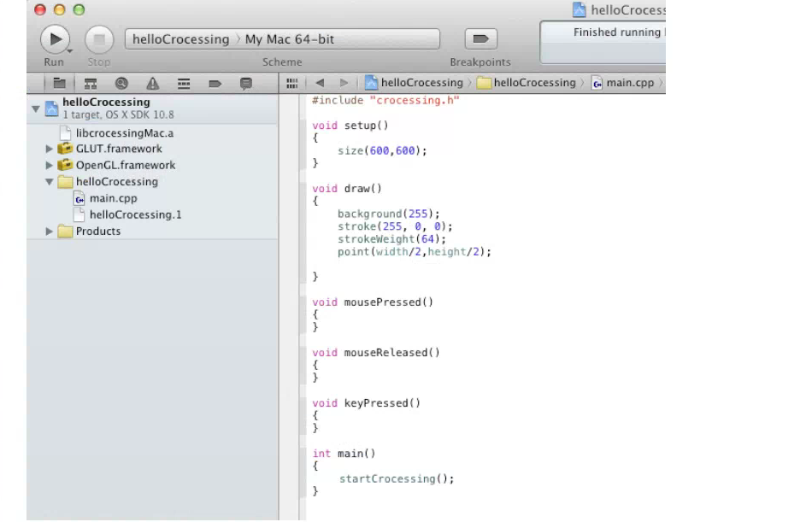
Task: Toggle the Breakpoints button
Action: pyautogui.click(x=480, y=38)
